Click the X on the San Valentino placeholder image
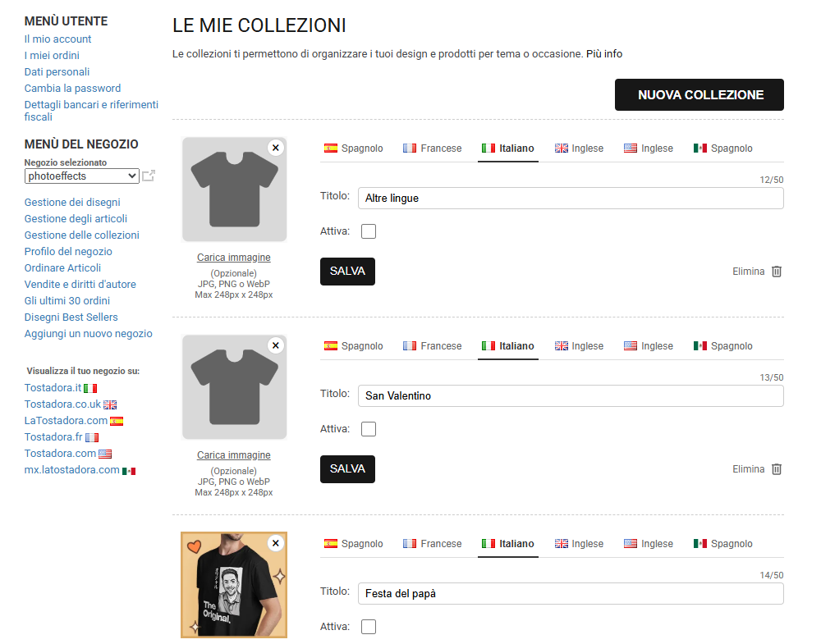 [275, 345]
